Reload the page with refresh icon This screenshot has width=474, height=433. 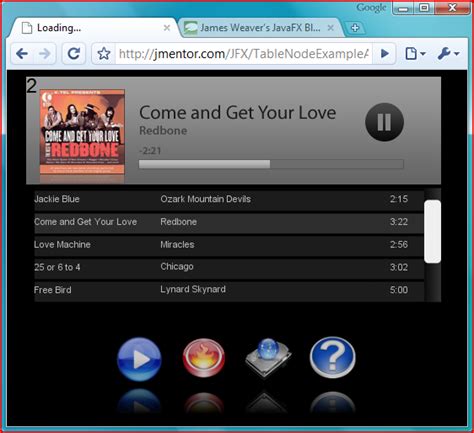point(74,53)
